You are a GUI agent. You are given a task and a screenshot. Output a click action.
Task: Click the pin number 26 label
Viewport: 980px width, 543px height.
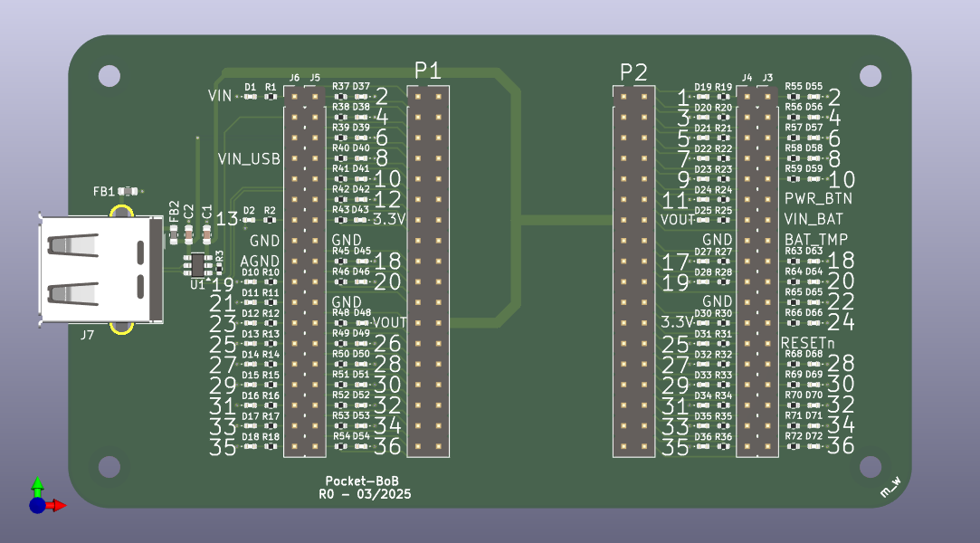[x=387, y=344]
